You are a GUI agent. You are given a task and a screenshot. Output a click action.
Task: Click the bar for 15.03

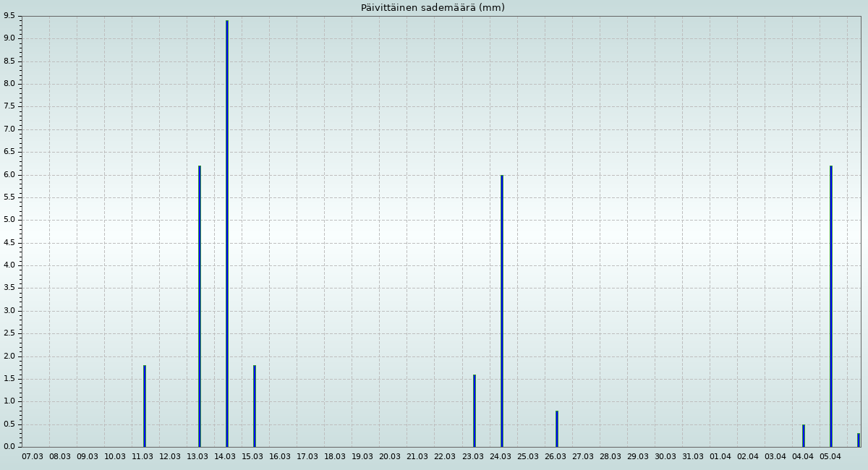coord(254,406)
